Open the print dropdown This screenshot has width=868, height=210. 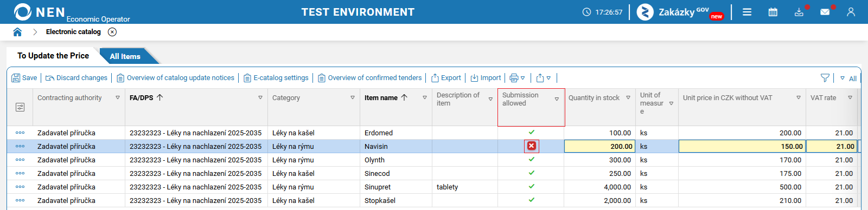pyautogui.click(x=517, y=78)
